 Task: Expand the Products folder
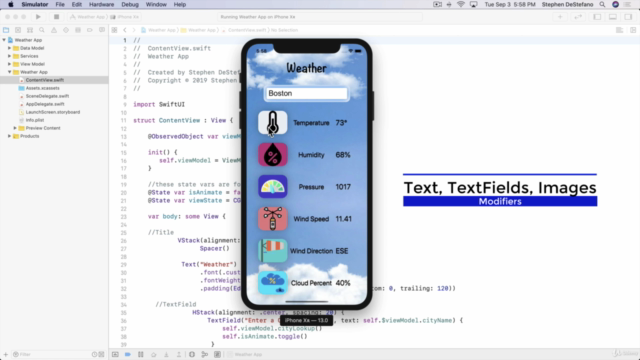pos(9,136)
